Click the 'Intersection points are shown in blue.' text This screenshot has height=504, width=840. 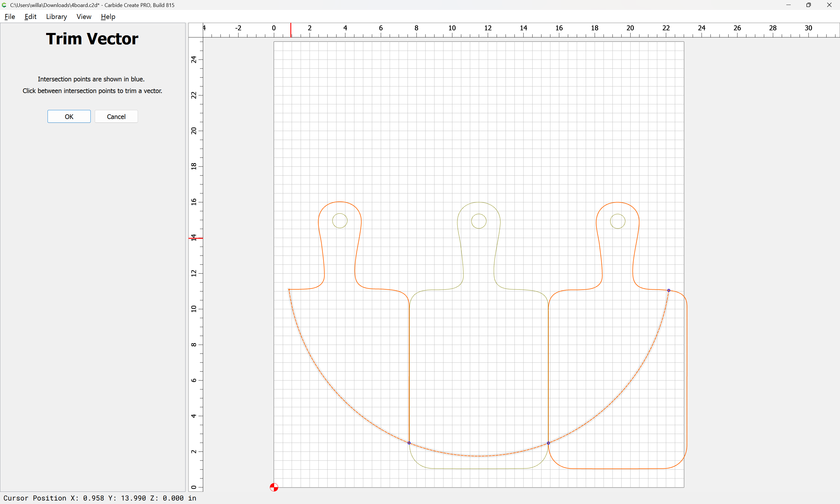[91, 79]
